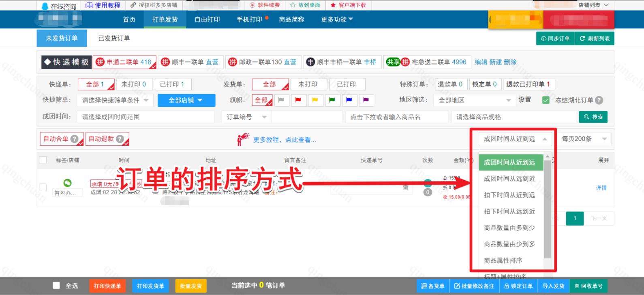Select the gray flag filter
The width and height of the screenshot is (644, 295).
pos(281,100)
